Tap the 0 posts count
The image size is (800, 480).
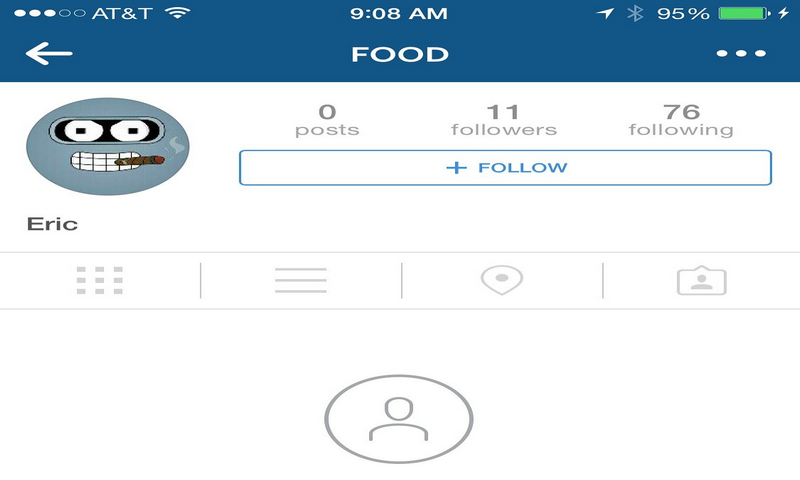pyautogui.click(x=327, y=120)
